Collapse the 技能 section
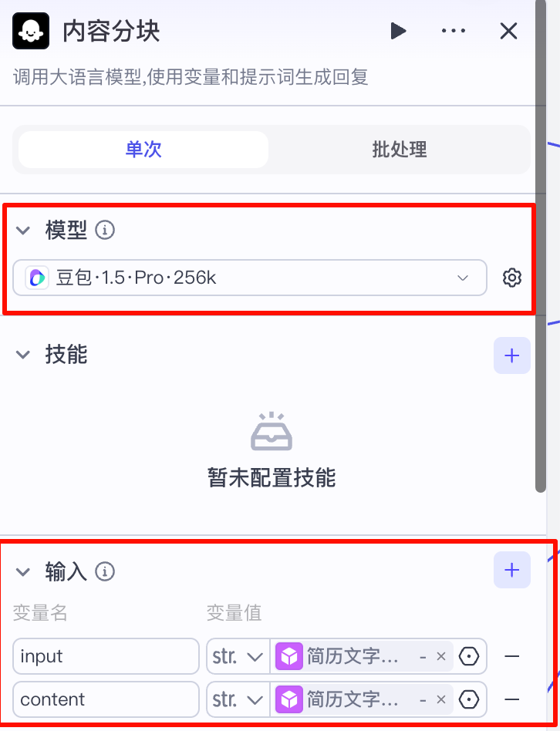560x731 pixels. pos(23,355)
